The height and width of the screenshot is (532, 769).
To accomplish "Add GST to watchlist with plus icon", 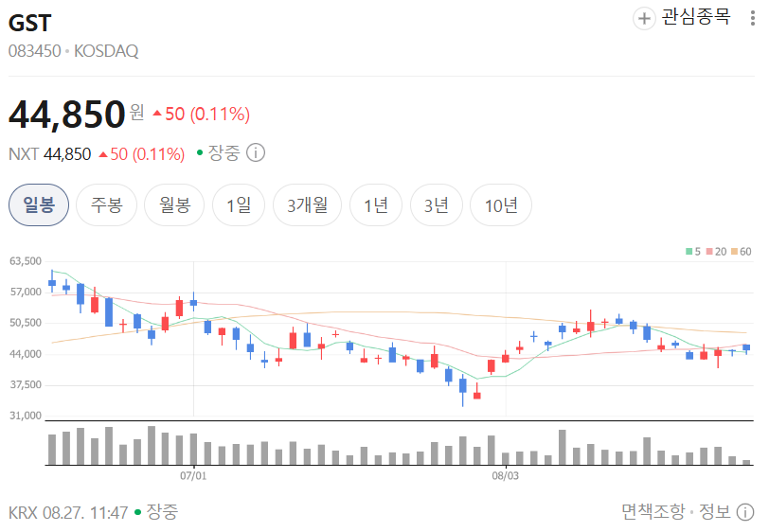I will point(644,19).
